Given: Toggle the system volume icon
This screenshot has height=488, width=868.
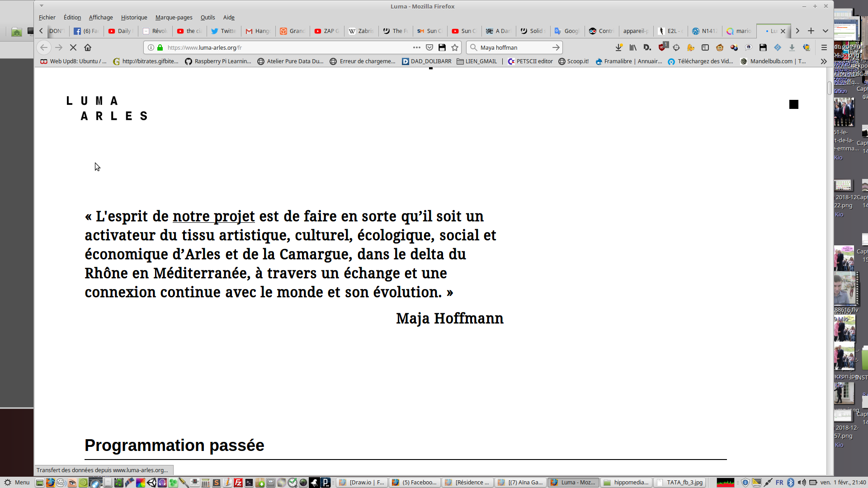Looking at the screenshot, I should coord(802,482).
